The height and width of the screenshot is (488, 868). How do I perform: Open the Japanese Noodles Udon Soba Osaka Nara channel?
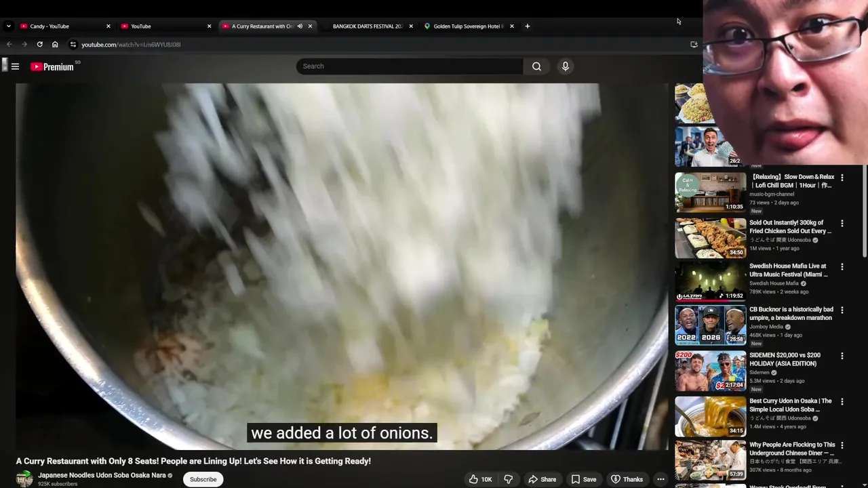(x=102, y=475)
